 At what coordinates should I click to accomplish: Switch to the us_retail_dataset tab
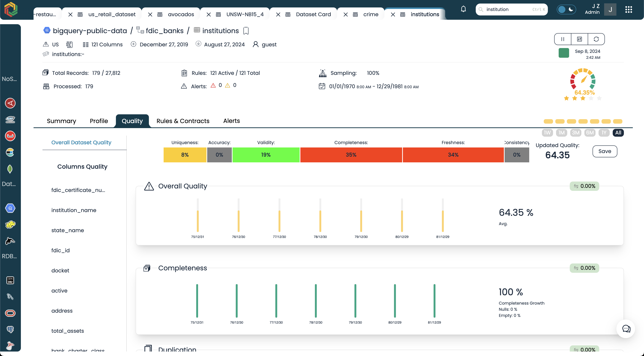(112, 15)
